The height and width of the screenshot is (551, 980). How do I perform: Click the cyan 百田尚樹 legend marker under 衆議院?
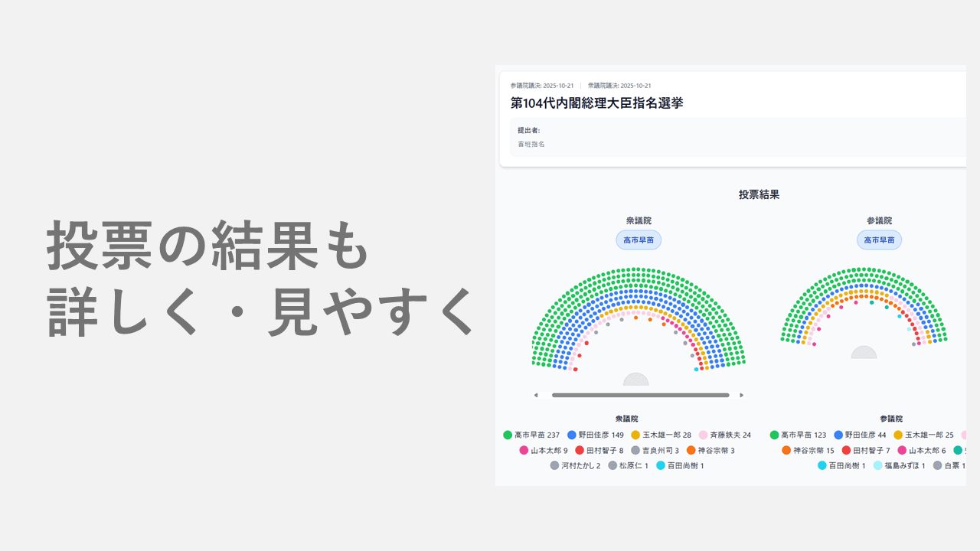[662, 465]
